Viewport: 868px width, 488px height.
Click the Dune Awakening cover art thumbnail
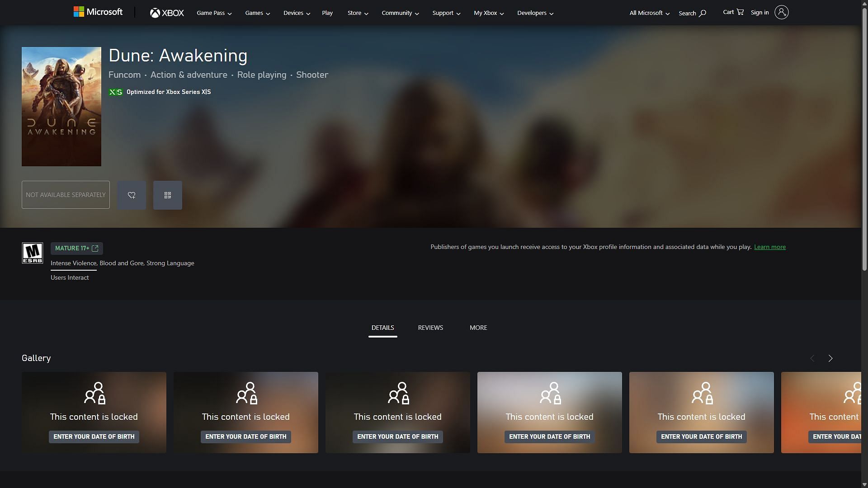click(61, 107)
